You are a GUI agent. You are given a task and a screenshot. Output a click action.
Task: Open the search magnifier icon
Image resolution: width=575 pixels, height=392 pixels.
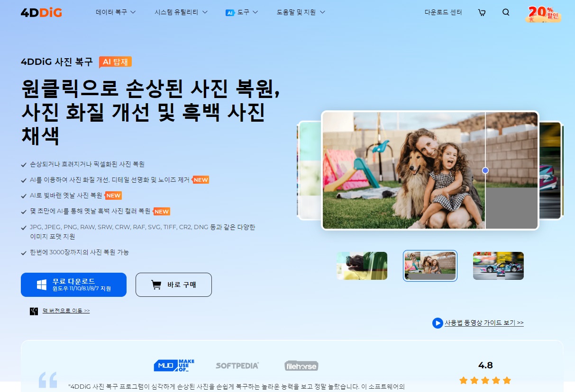506,12
